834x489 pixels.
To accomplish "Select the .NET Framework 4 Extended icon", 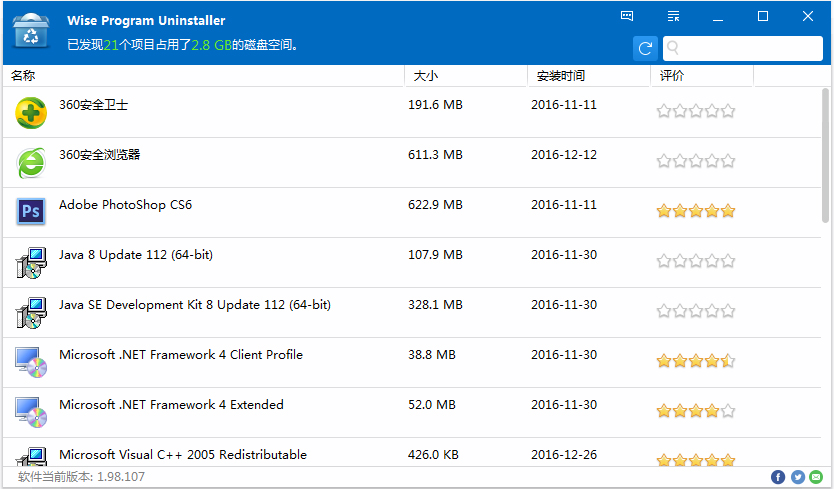I will pos(31,412).
